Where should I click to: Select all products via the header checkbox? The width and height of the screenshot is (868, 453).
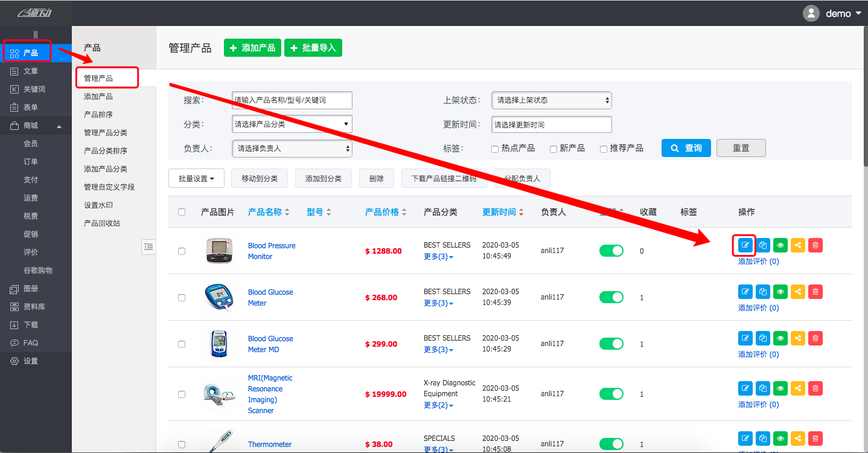[181, 211]
